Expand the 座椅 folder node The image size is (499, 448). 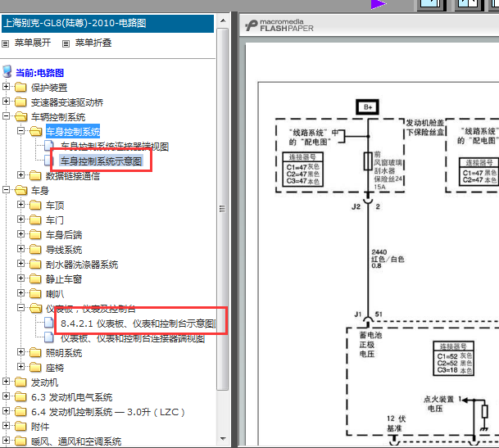pos(20,367)
